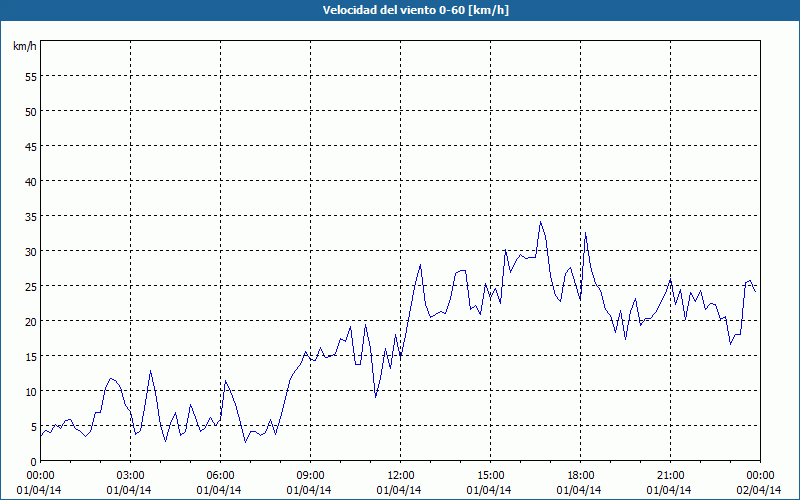Click the 40 label on the vertical axis
The image size is (800, 500).
click(31, 182)
